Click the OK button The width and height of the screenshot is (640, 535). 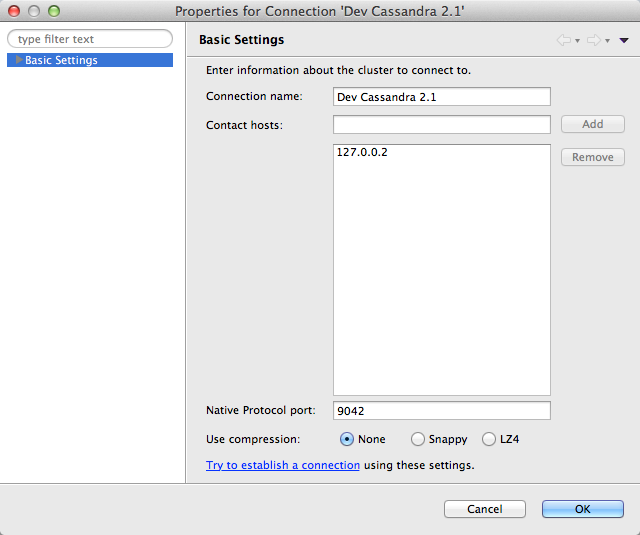(x=583, y=509)
